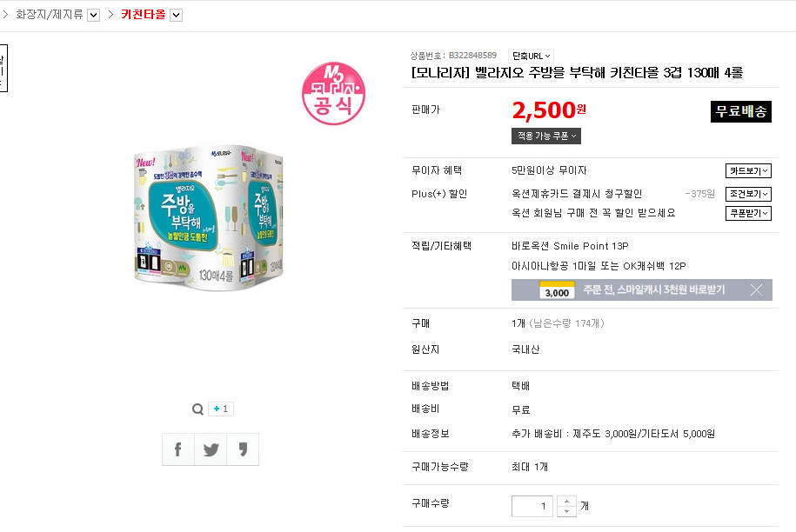Share product on Facebook
The width and height of the screenshot is (796, 532).
point(178,449)
